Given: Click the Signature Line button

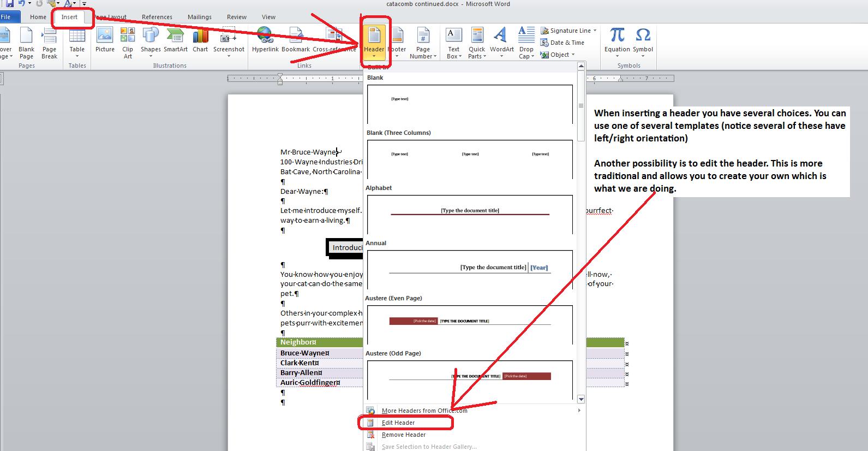Looking at the screenshot, I should point(566,31).
